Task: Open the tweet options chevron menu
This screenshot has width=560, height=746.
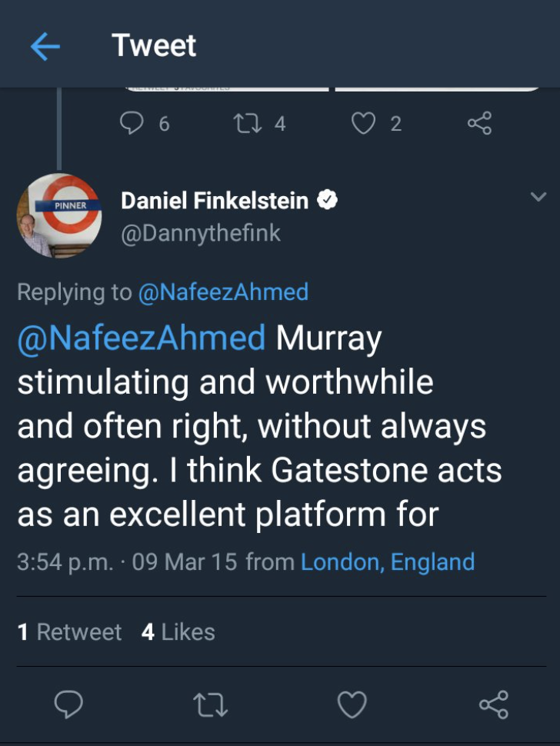Action: coord(538,198)
